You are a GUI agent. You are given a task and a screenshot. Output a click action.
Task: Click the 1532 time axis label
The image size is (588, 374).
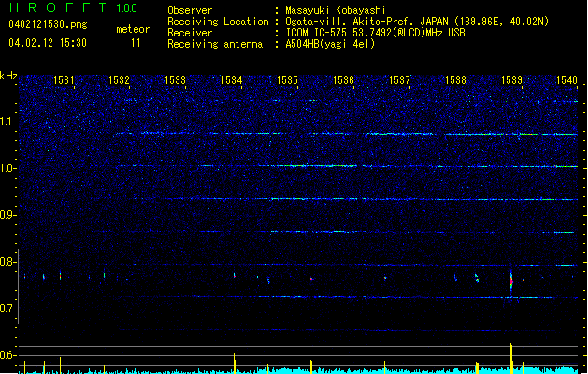[x=119, y=80]
